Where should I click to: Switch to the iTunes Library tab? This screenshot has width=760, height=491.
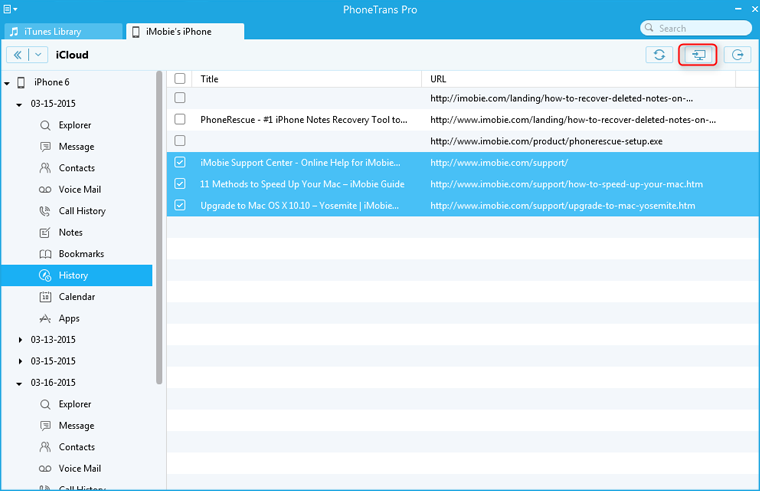click(x=62, y=32)
